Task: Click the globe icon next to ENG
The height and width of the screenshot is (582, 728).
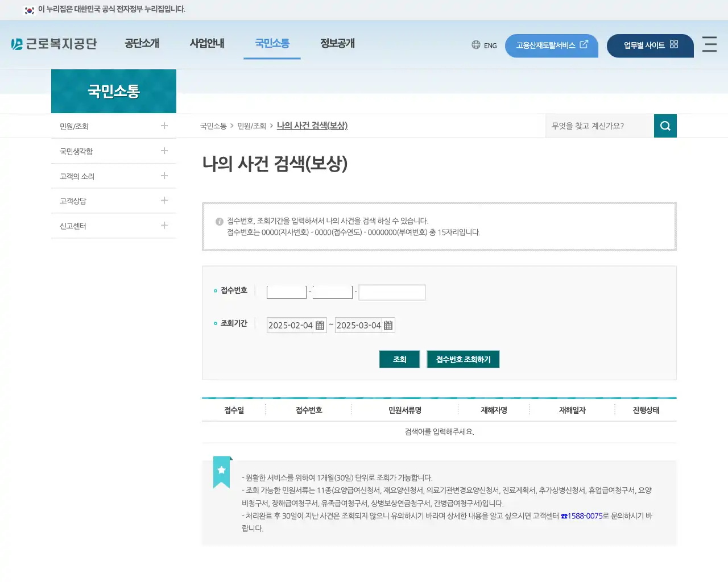Action: (475, 45)
